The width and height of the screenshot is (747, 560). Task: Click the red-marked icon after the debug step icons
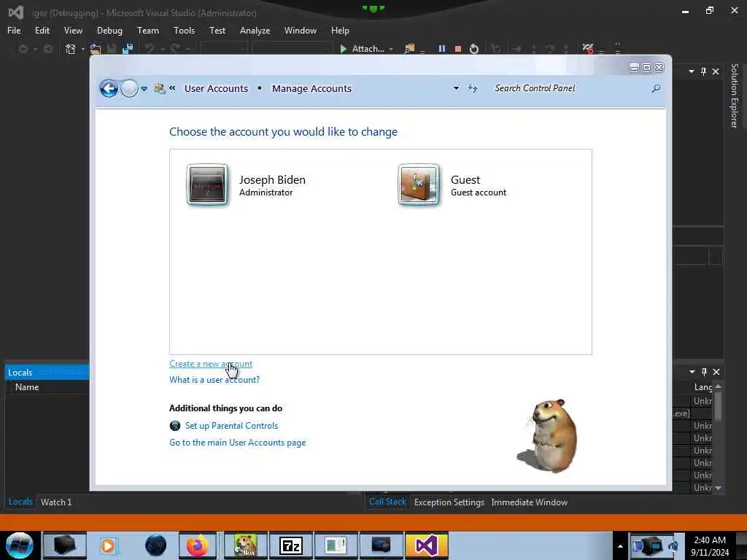coord(587,48)
